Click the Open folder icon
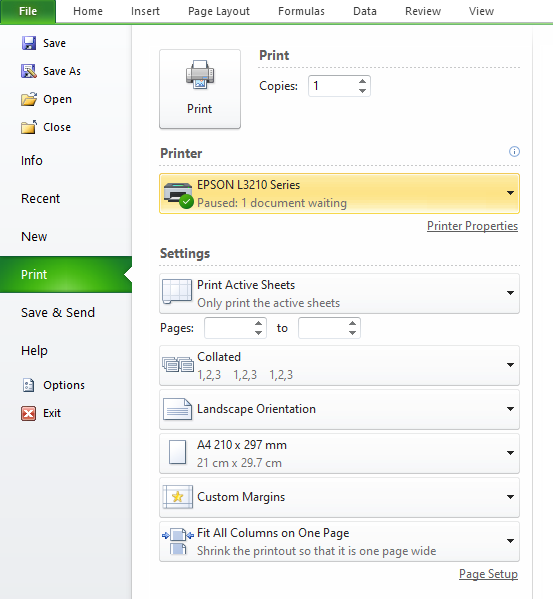Image resolution: width=553 pixels, height=599 pixels. click(x=29, y=99)
